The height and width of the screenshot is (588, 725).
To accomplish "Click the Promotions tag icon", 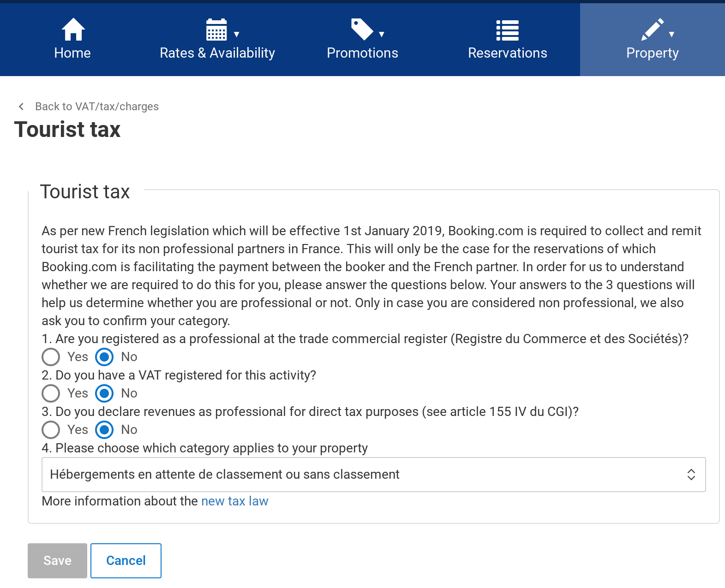I will [x=362, y=30].
